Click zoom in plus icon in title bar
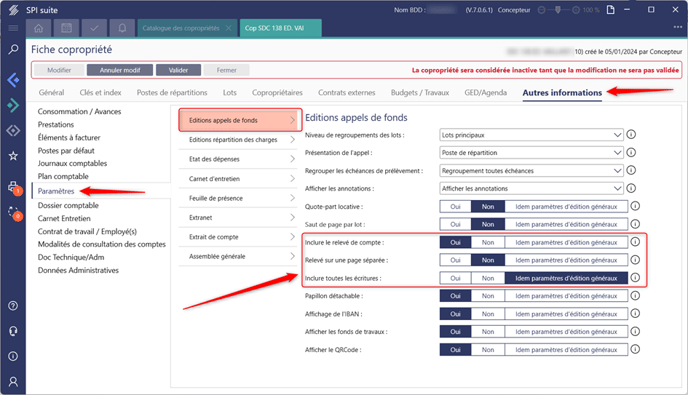The height and width of the screenshot is (395, 688). click(576, 10)
